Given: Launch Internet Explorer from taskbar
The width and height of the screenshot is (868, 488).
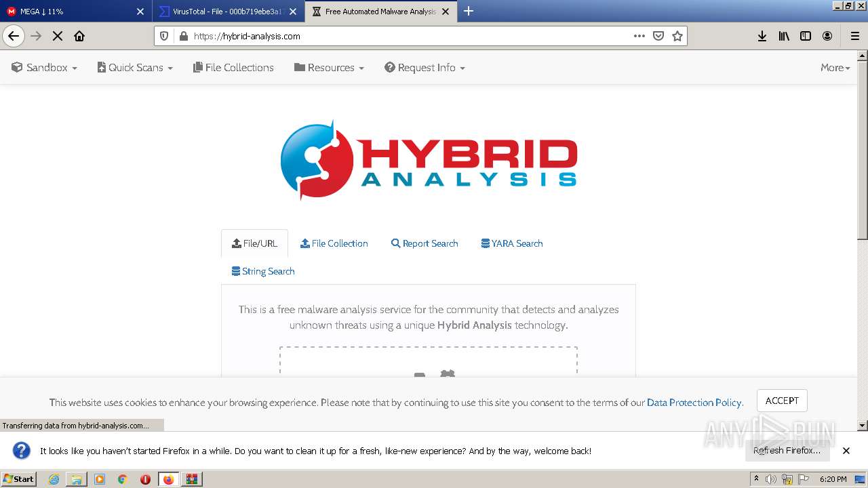Looking at the screenshot, I should click(x=54, y=479).
